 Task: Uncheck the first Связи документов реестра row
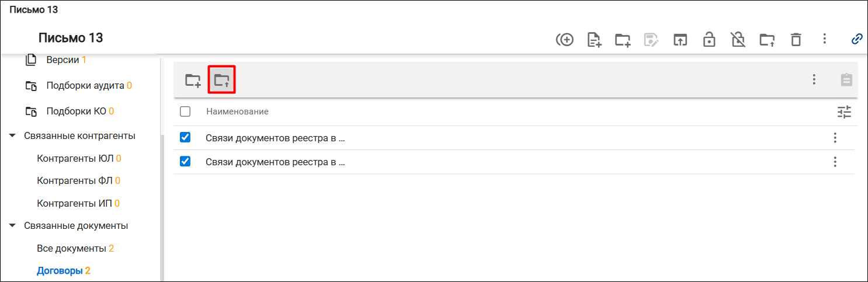(185, 138)
